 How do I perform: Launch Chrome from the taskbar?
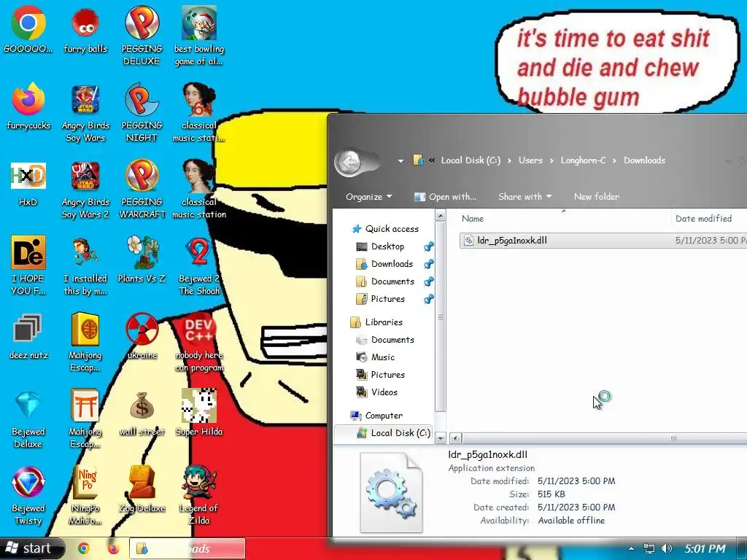pyautogui.click(x=84, y=548)
